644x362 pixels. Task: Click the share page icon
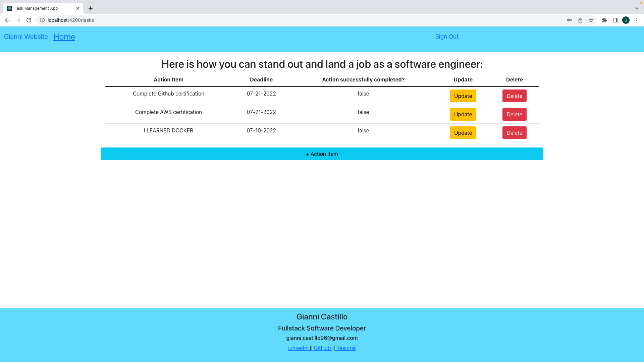[x=580, y=20]
